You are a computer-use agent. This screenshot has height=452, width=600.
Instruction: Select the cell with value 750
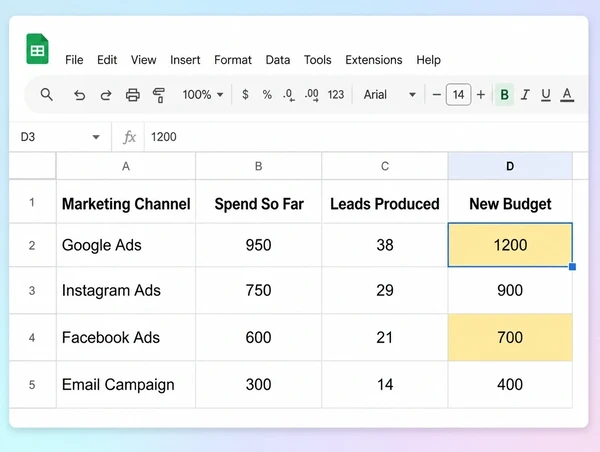pyautogui.click(x=259, y=290)
